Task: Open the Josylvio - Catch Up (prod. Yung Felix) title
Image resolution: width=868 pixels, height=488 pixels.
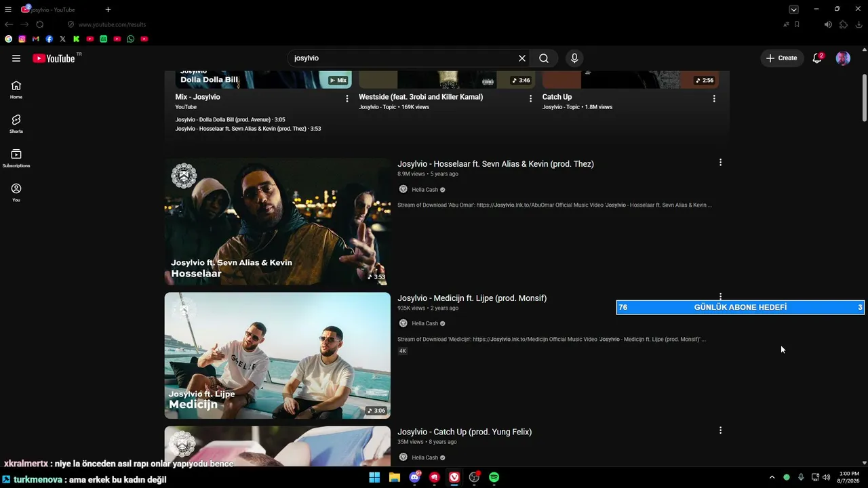Action: pos(465,432)
